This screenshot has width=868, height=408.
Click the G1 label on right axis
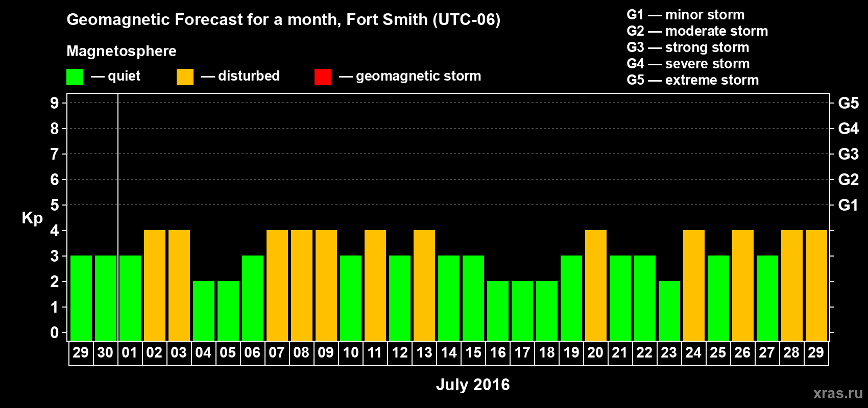point(848,205)
